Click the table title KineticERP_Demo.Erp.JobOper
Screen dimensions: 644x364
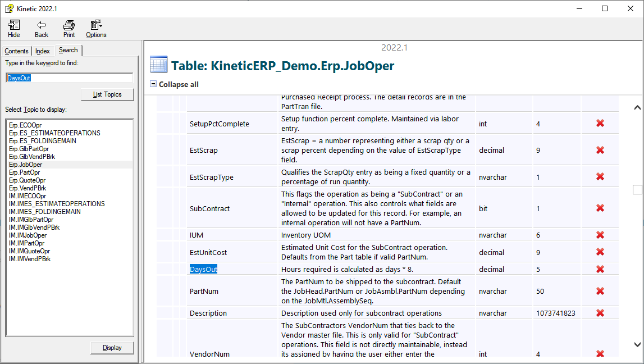(x=282, y=66)
